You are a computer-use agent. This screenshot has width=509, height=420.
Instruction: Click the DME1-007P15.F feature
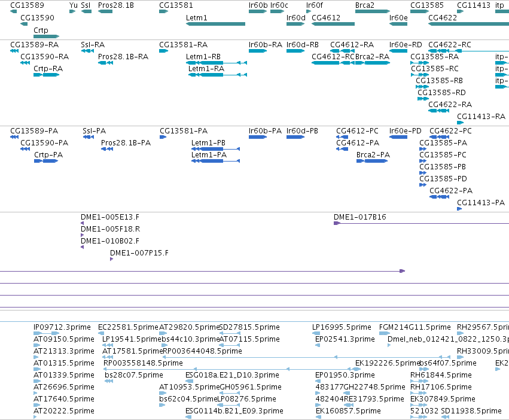tap(139, 253)
